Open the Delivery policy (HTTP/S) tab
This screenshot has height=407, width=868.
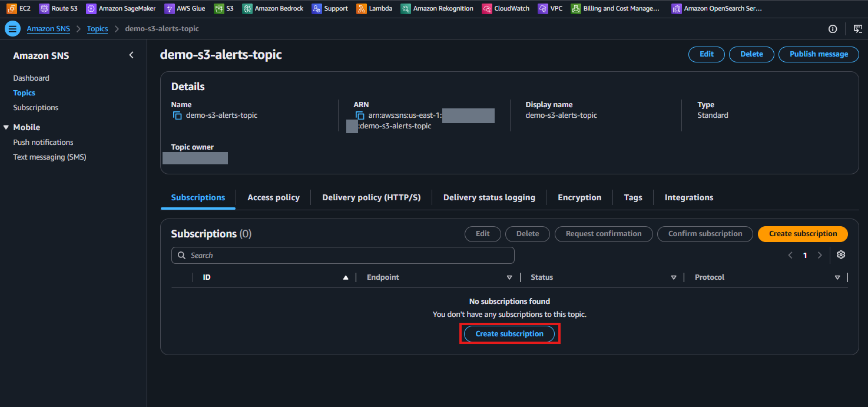(372, 197)
